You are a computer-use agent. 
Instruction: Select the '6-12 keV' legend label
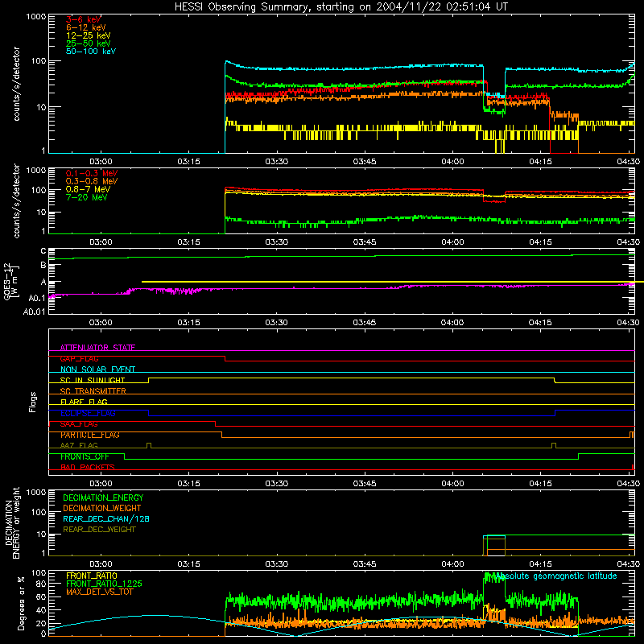click(x=85, y=27)
